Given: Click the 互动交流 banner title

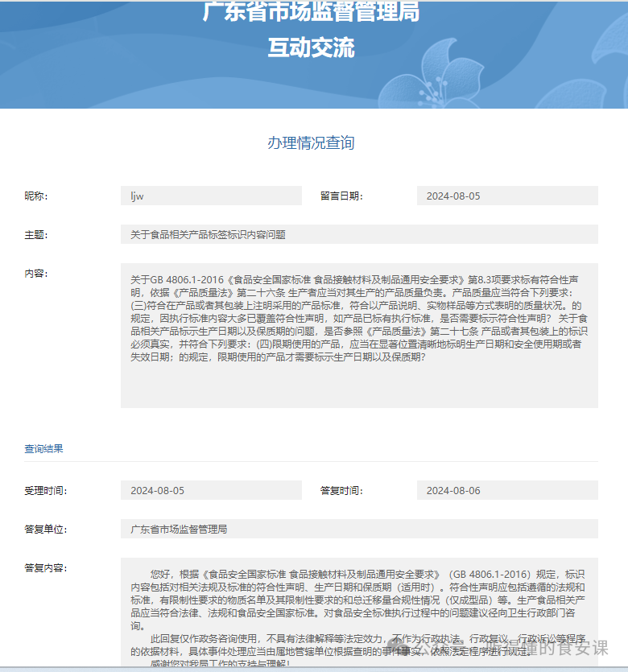Looking at the screenshot, I should [x=312, y=47].
